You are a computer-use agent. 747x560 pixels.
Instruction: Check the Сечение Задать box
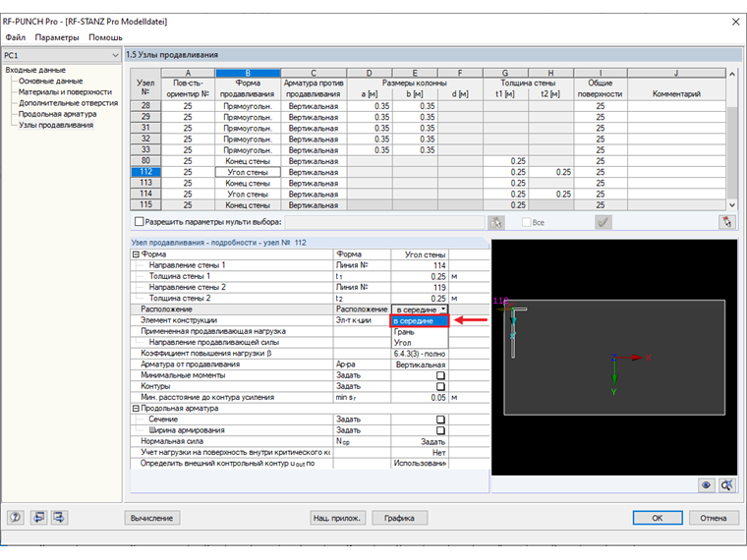click(440, 420)
